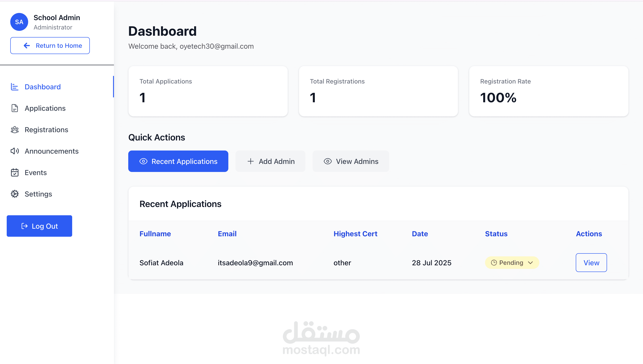
Task: Open Events in the sidebar
Action: click(57, 172)
